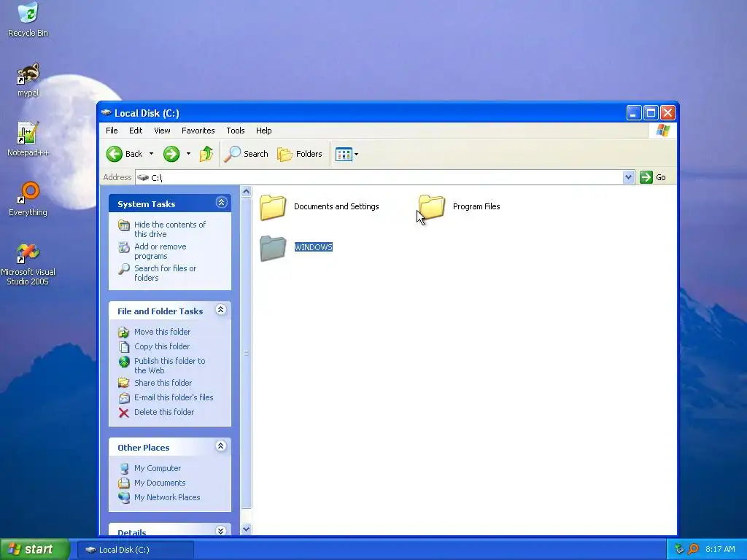This screenshot has width=747, height=560.
Task: Maximize the Local Disk (C:) window
Action: [651, 113]
